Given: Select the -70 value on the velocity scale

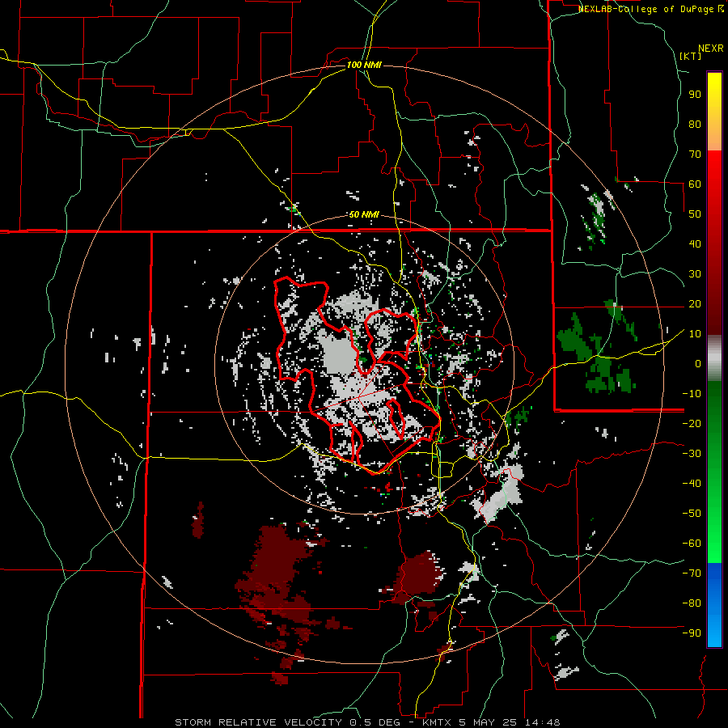Looking at the screenshot, I should coord(692,573).
